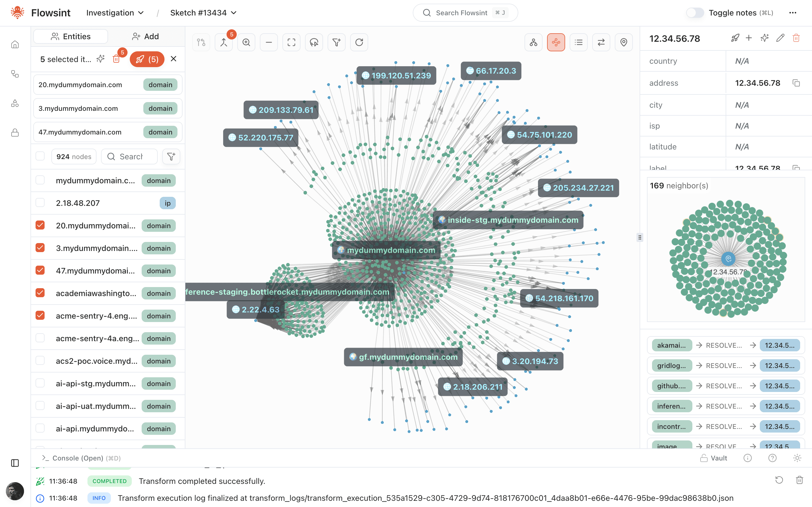
Task: Open the add-filter funnel icon
Action: 336,42
